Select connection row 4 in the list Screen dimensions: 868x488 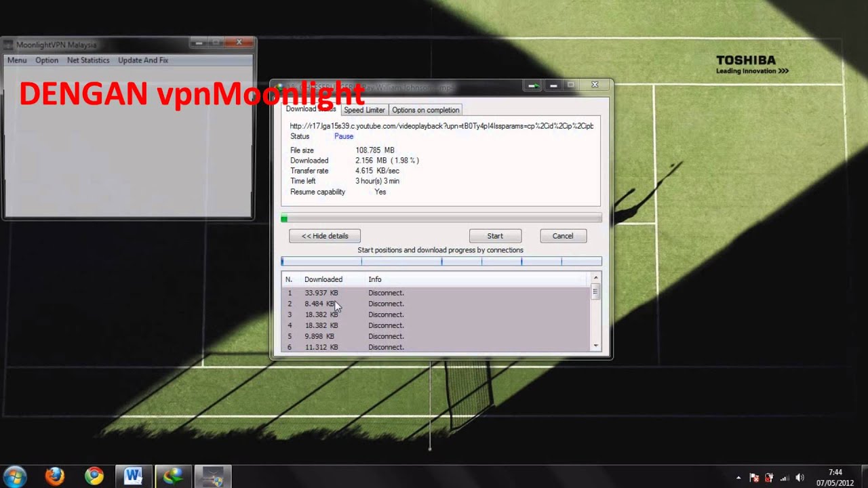[x=436, y=325]
